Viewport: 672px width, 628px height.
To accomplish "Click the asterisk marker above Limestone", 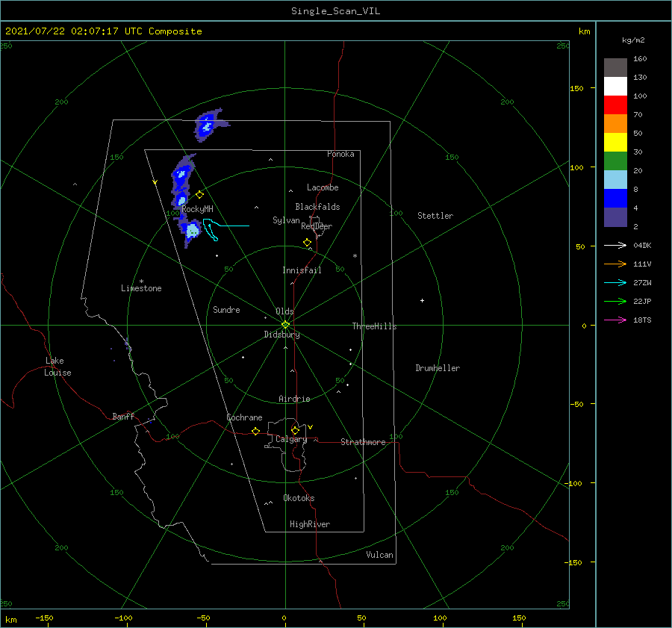I will pyautogui.click(x=141, y=282).
